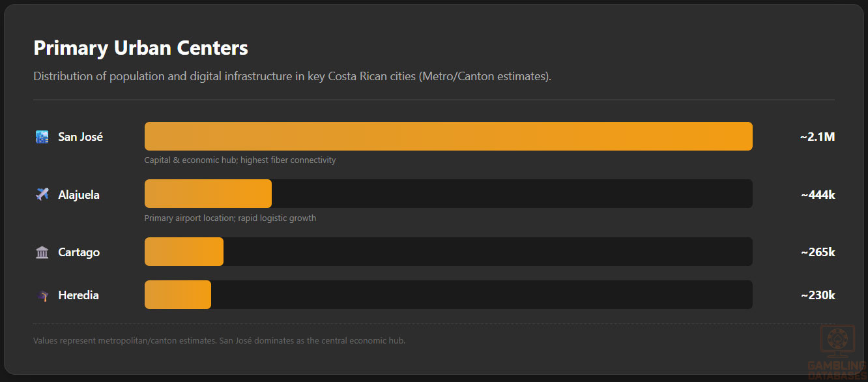Viewport: 868px width, 382px height.
Task: Click the 'Capital & economic hub' caption
Action: click(x=240, y=160)
